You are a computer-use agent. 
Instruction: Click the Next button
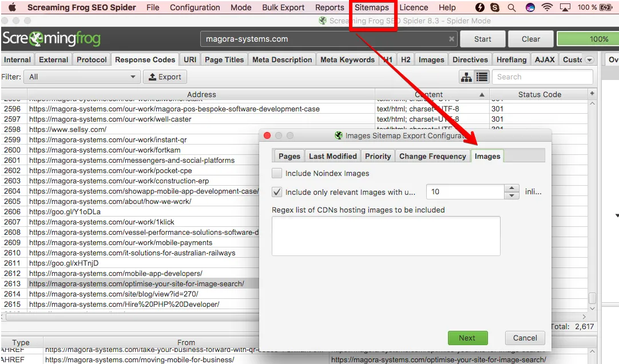click(467, 338)
